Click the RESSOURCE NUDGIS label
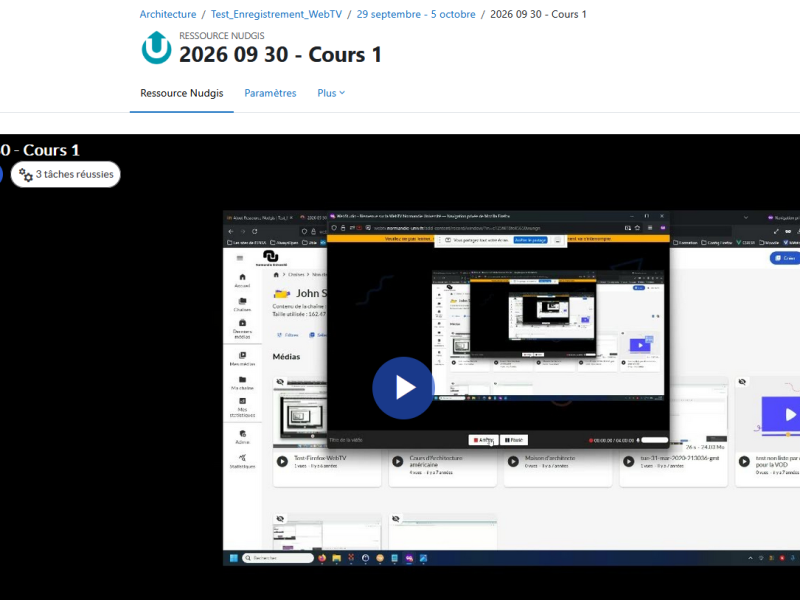This screenshot has width=800, height=600. click(222, 36)
